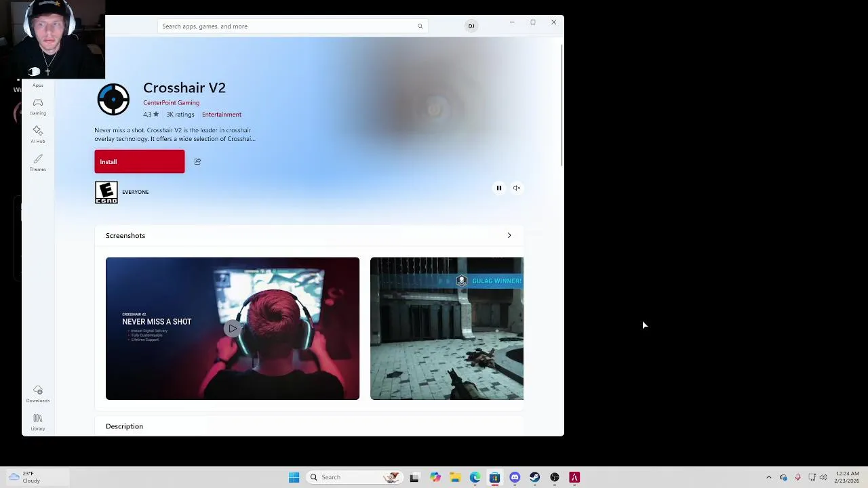Open the Windows Start menu

click(294, 477)
